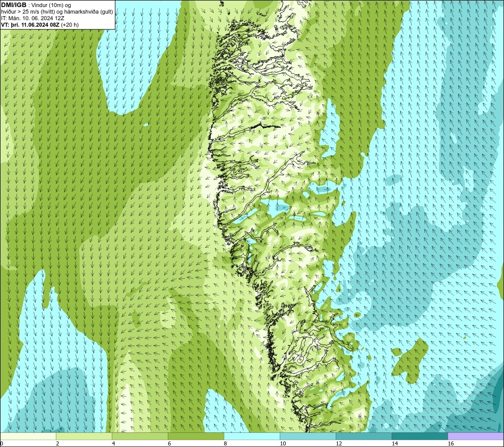Click the legend value label 4

pos(113,443)
